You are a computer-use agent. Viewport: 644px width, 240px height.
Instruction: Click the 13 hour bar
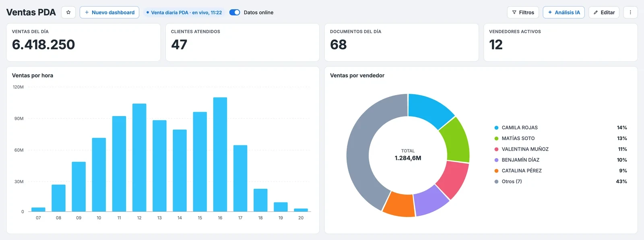[159, 166]
